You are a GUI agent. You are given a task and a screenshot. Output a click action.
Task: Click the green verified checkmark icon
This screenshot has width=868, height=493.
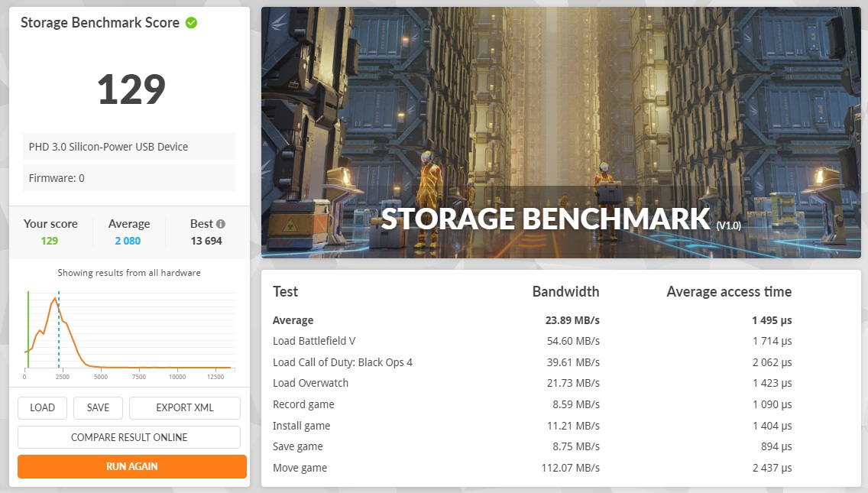coord(191,23)
